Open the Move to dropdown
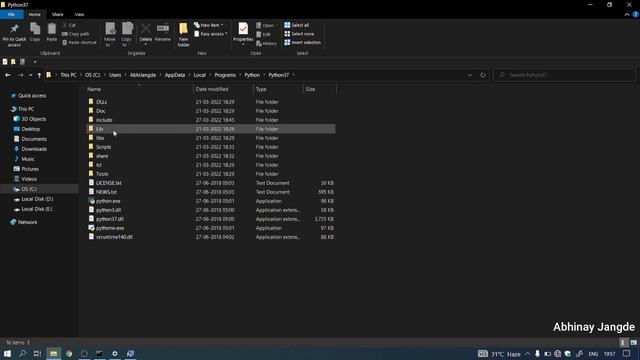The width and height of the screenshot is (640, 360). point(110,35)
